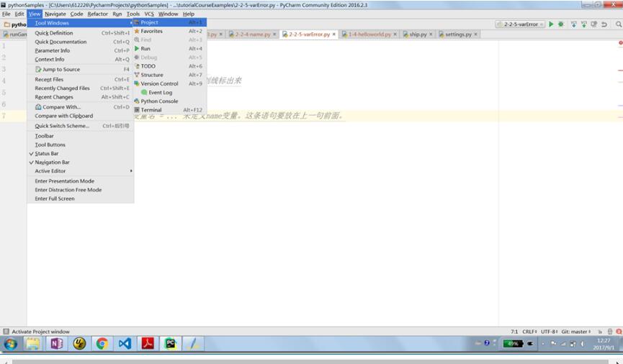Open Event Log tool window entry
623x364 pixels.
click(x=170, y=92)
